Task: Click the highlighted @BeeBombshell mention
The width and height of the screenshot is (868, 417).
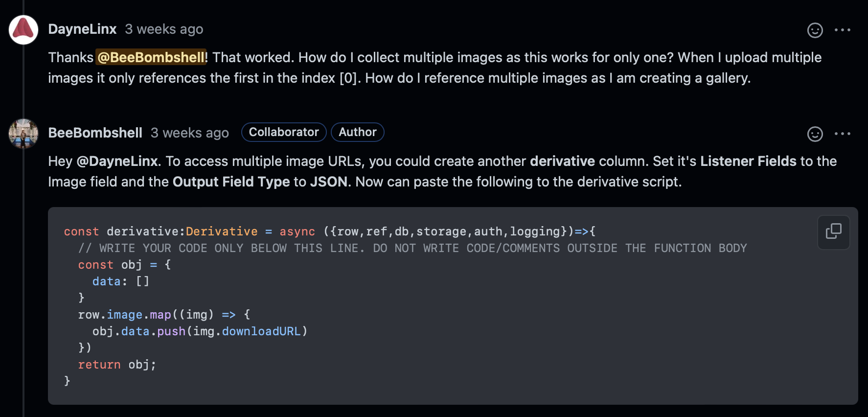Action: click(152, 58)
